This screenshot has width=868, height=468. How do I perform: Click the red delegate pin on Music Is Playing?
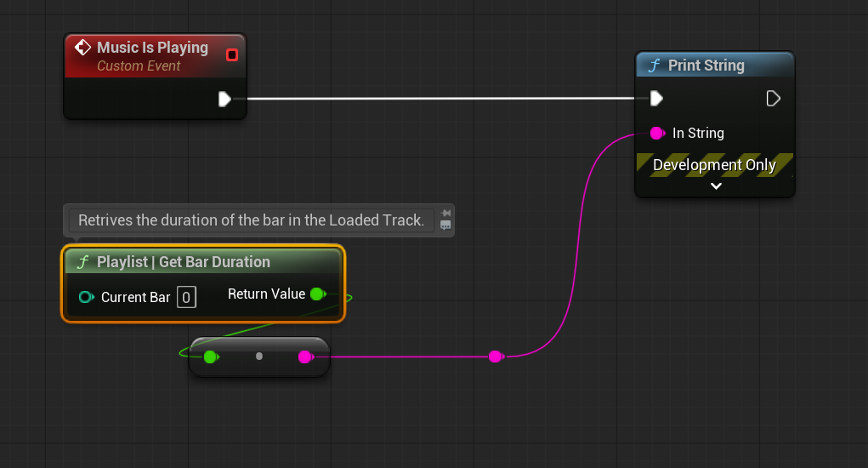(232, 55)
